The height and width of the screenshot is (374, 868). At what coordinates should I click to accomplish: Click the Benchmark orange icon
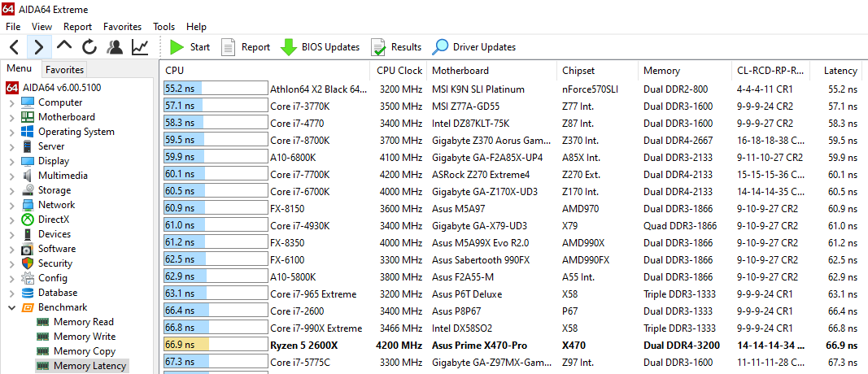click(x=28, y=307)
